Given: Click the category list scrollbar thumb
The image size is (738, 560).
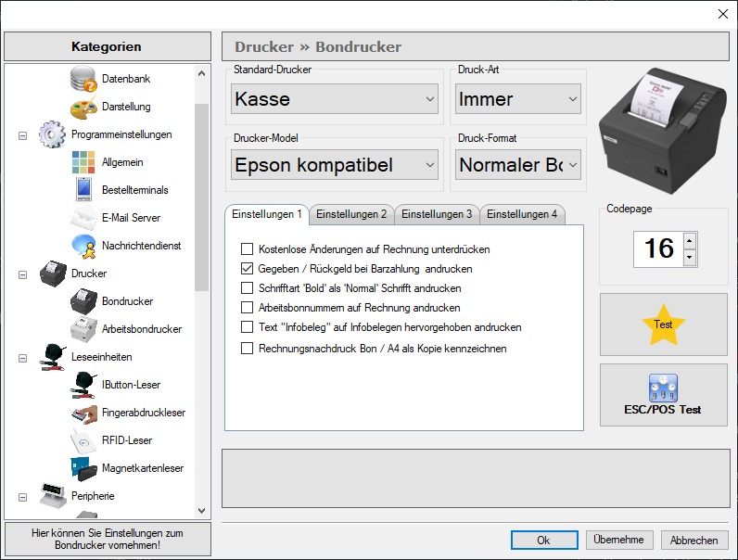Looking at the screenshot, I should click(201, 197).
